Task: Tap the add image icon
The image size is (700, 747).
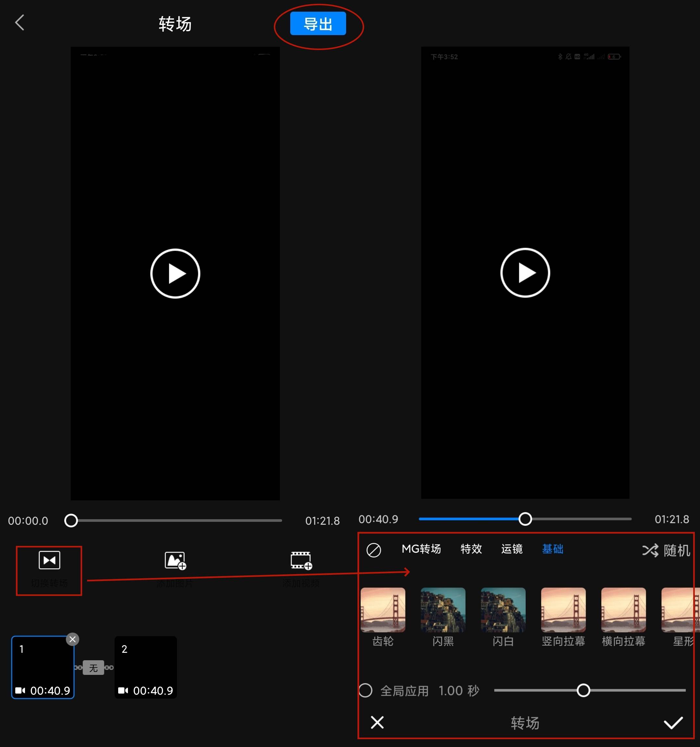Action: [x=175, y=560]
